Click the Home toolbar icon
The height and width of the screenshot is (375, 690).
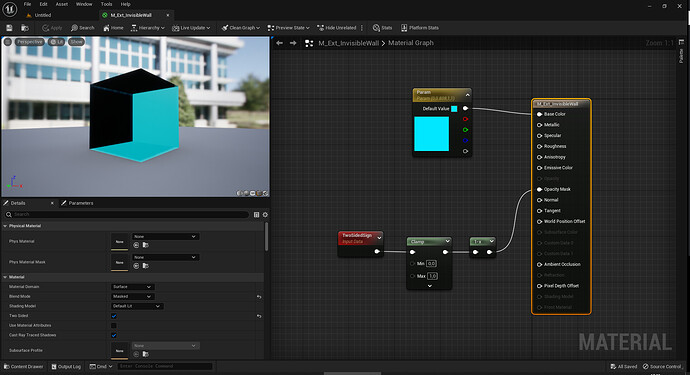(x=113, y=28)
